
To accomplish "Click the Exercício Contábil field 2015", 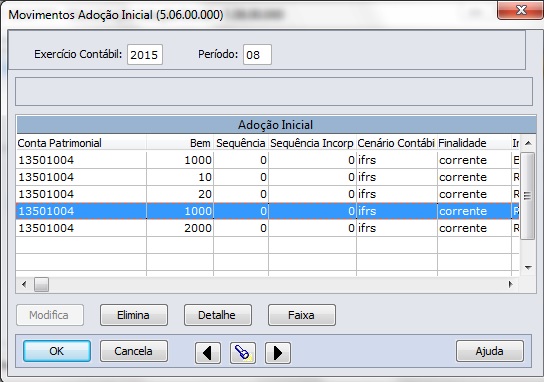I will click(x=145, y=54).
